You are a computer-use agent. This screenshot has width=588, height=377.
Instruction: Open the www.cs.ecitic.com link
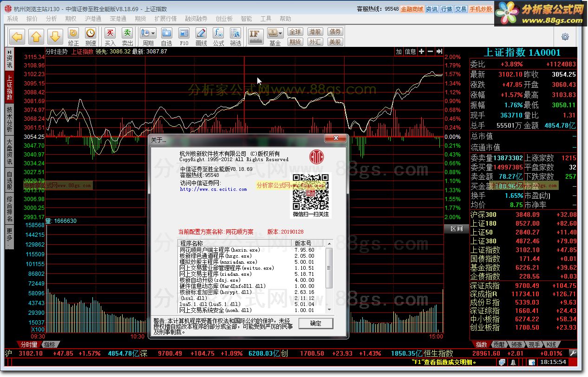point(214,189)
